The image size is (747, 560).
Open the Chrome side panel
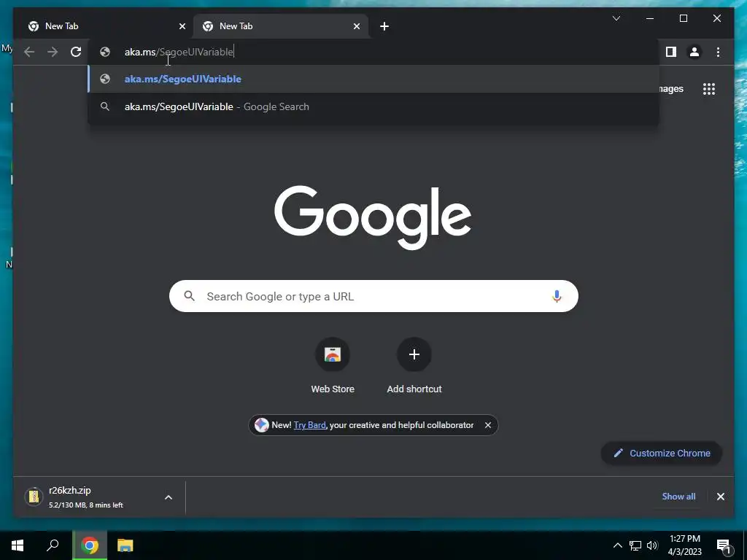671,52
